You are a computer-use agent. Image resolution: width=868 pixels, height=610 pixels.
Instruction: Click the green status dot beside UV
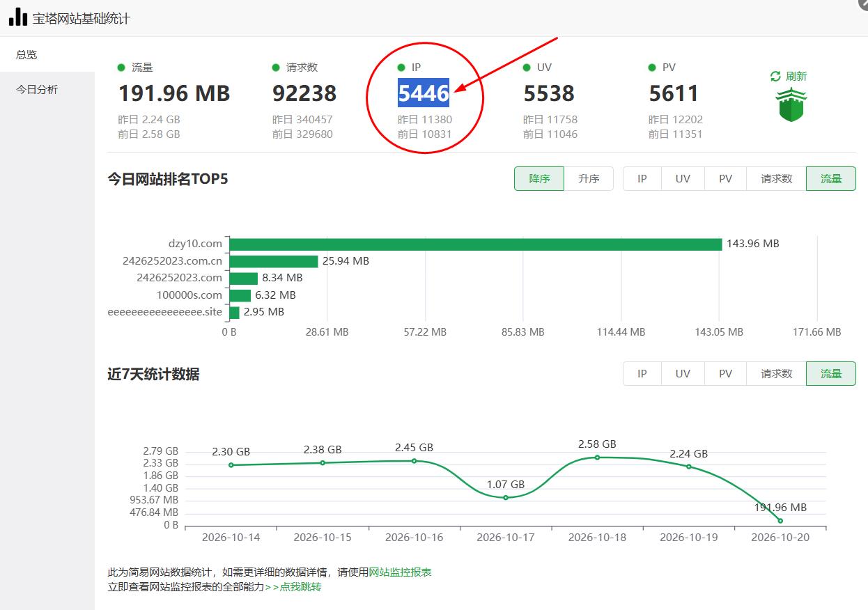coord(527,68)
